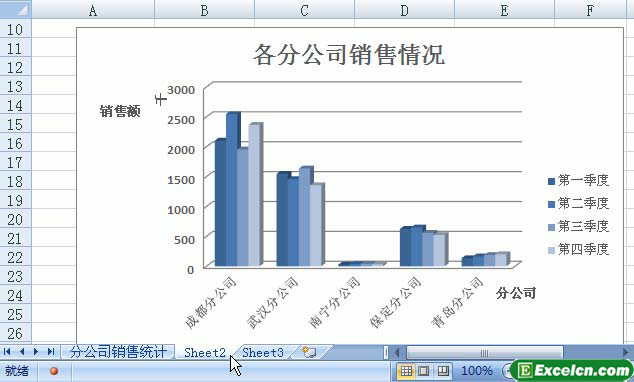Select the tallest 成都分公司 second-quarter bar
Screen dimensions: 634x382
point(232,190)
